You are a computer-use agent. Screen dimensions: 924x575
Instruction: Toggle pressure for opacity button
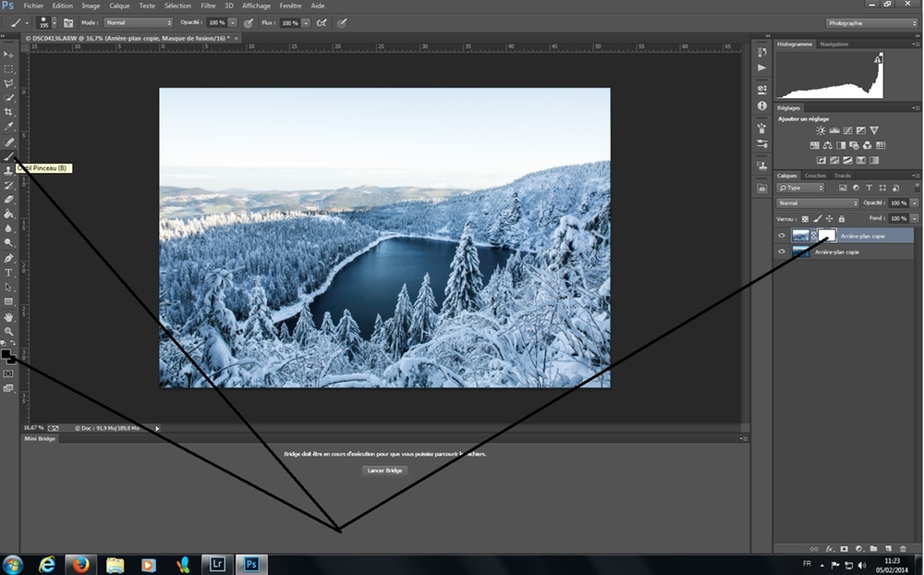pos(249,23)
